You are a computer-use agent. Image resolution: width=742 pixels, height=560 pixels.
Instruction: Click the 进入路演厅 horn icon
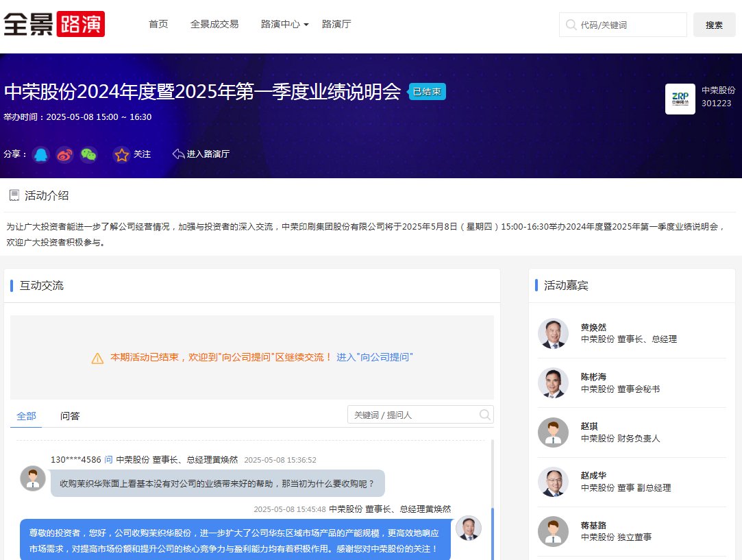point(179,154)
